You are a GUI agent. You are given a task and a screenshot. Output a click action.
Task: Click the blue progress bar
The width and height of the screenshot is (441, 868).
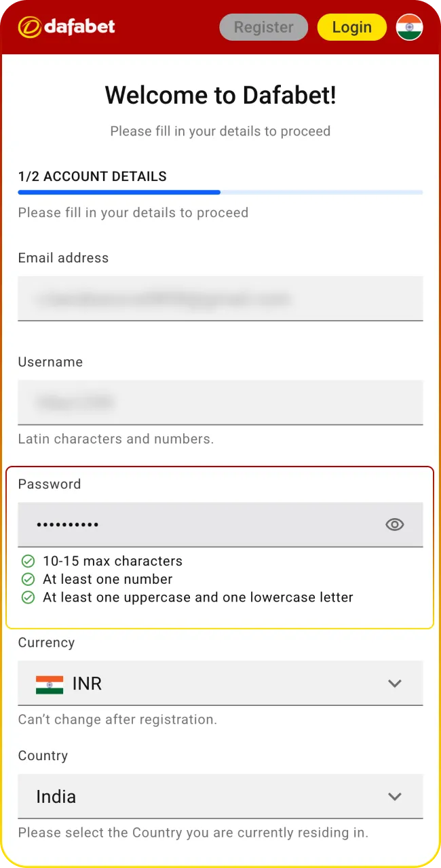[x=119, y=192]
